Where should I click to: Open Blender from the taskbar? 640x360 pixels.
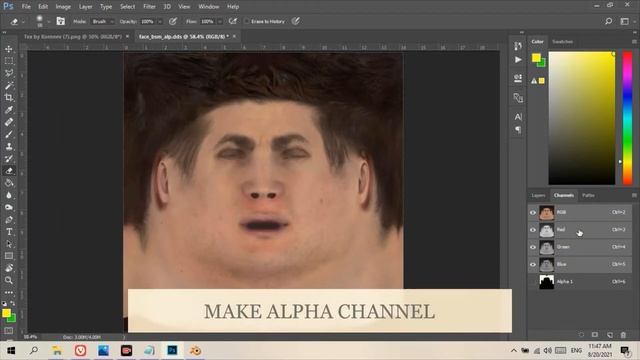point(195,351)
